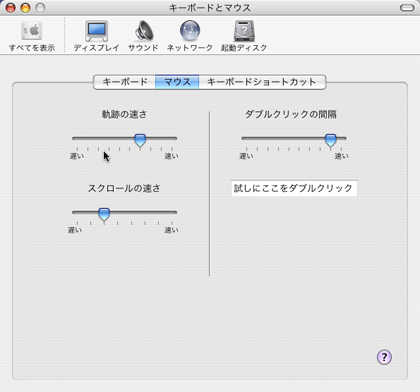Click 遅い label under 軌跡の速さ slider

(x=77, y=156)
